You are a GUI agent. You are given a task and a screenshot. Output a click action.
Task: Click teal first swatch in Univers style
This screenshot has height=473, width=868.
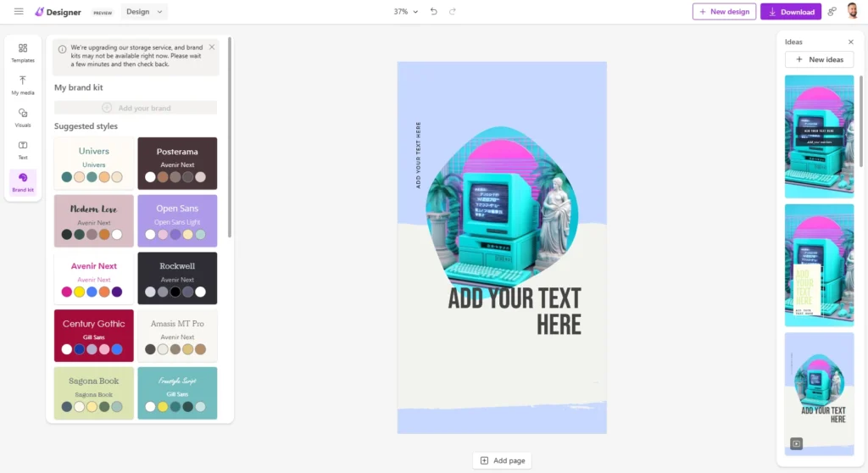(67, 177)
